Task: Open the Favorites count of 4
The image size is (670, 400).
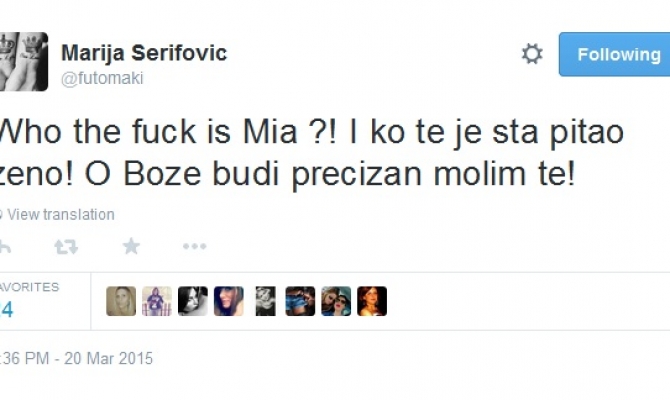Action: (x=8, y=310)
